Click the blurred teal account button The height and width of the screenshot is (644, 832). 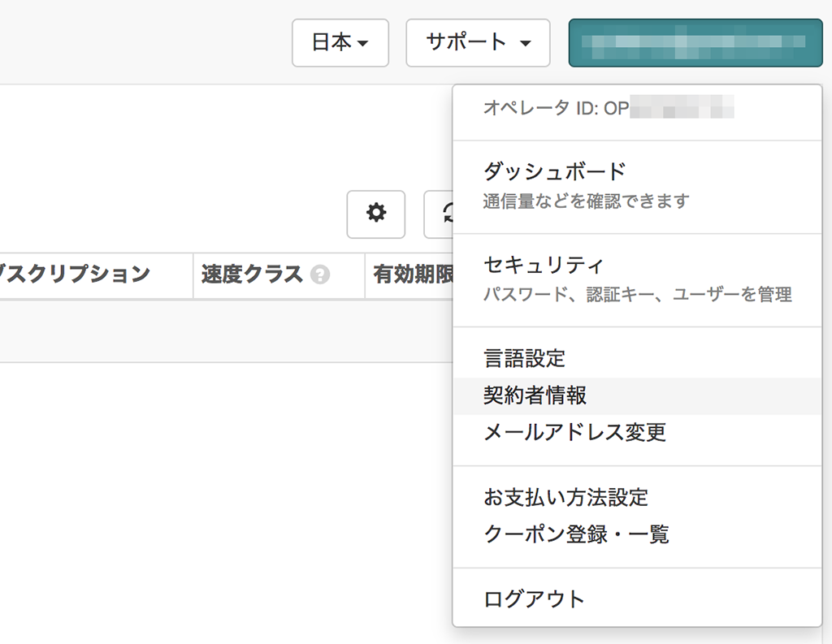coord(695,43)
